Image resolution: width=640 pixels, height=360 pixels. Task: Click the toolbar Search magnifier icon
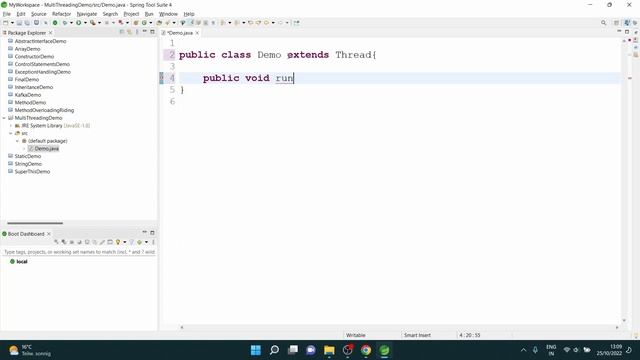coord(603,23)
